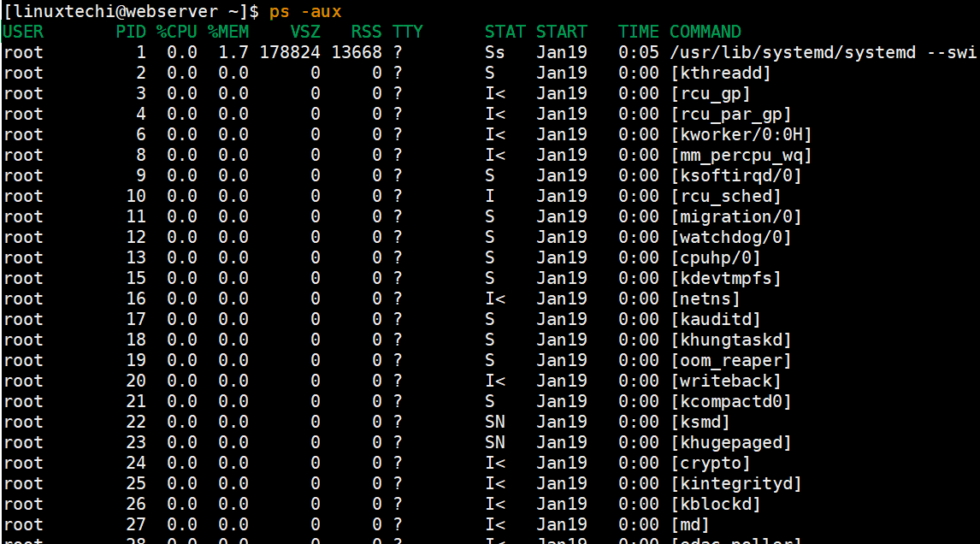Click the [rcu_sched] process name
The image size is (980, 544).
(x=726, y=197)
